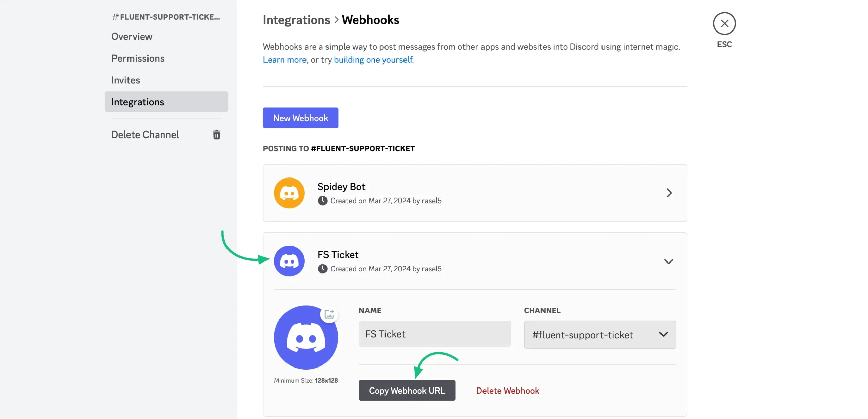Select the Invites sidebar item
The image size is (868, 419).
coord(125,80)
